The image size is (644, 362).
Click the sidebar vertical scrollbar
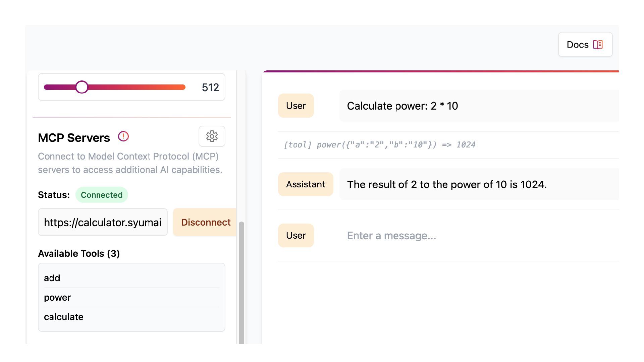pyautogui.click(x=241, y=282)
